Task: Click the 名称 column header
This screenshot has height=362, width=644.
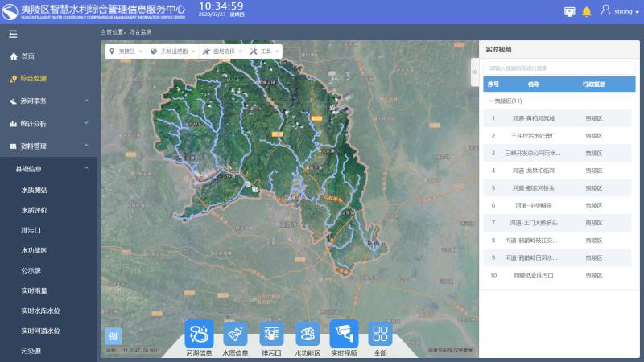Action: pos(534,84)
